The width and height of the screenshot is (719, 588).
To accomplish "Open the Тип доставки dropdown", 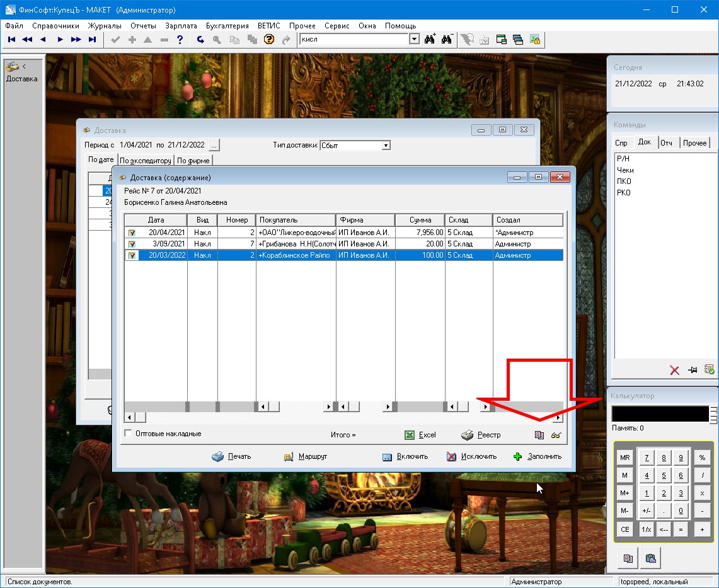I will 386,146.
